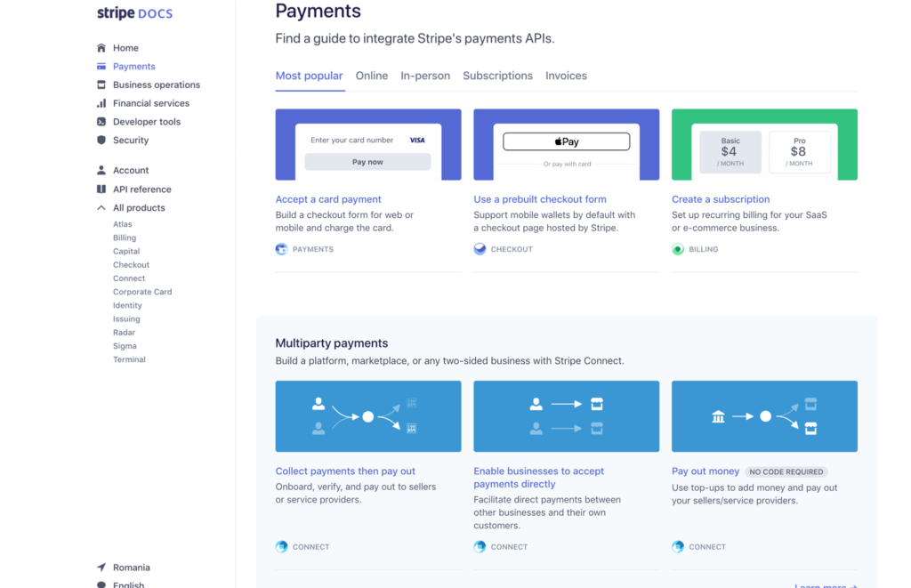Viewport: 911px width, 588px height.
Task: Change country from Romania
Action: 132,567
